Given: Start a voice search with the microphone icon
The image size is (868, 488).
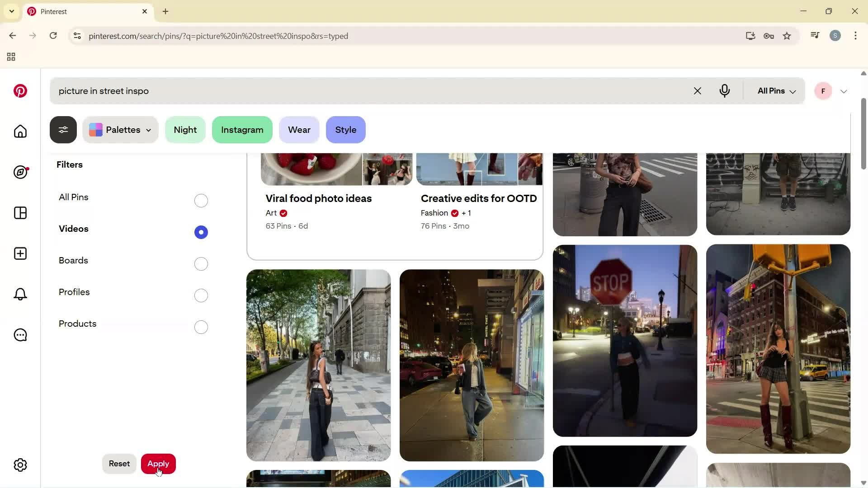Looking at the screenshot, I should click(x=725, y=91).
